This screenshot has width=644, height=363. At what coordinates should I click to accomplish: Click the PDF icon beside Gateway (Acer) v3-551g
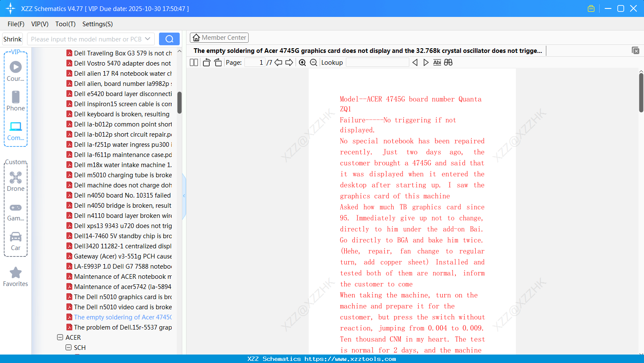(x=69, y=256)
